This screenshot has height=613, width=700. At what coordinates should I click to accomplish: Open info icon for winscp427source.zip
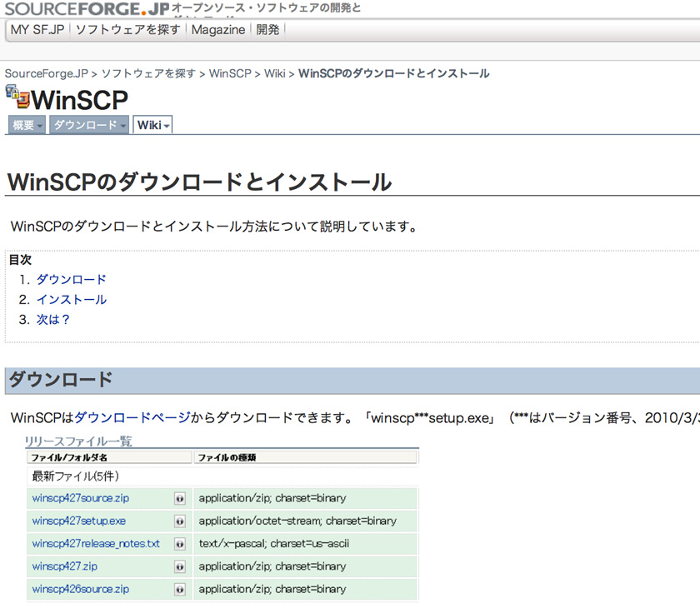click(179, 498)
